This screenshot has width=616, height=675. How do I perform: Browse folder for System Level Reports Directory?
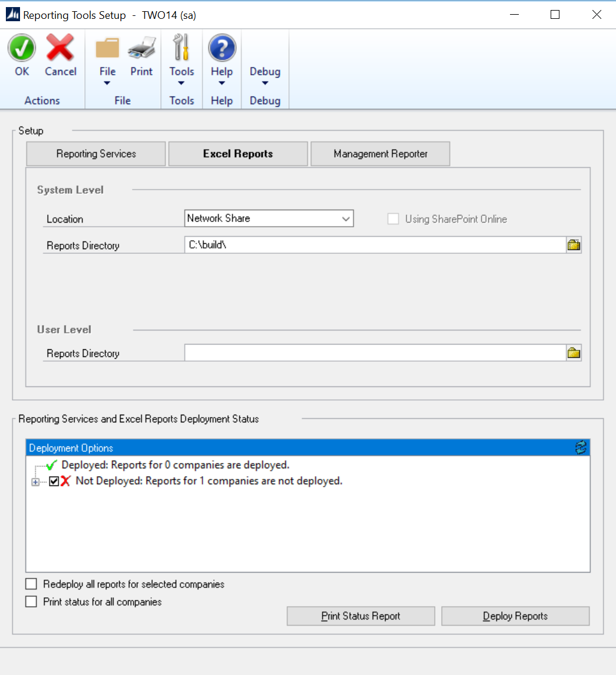(x=574, y=245)
